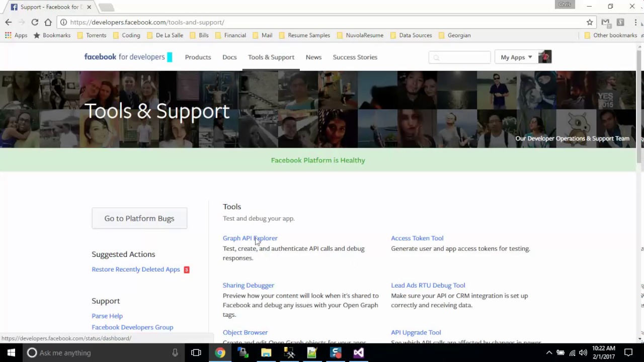
Task: Open the starred Bookmarks item
Action: 52,35
